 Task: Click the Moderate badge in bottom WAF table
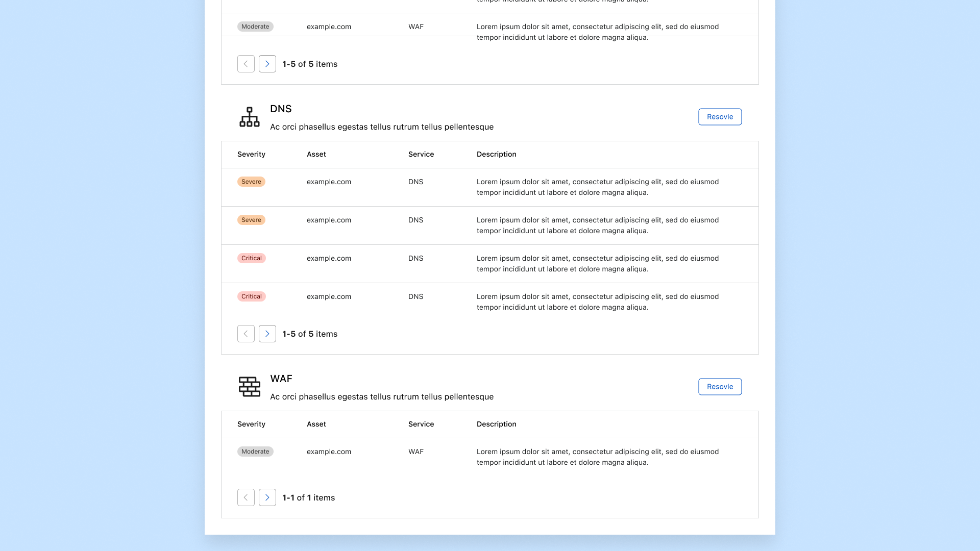click(255, 452)
